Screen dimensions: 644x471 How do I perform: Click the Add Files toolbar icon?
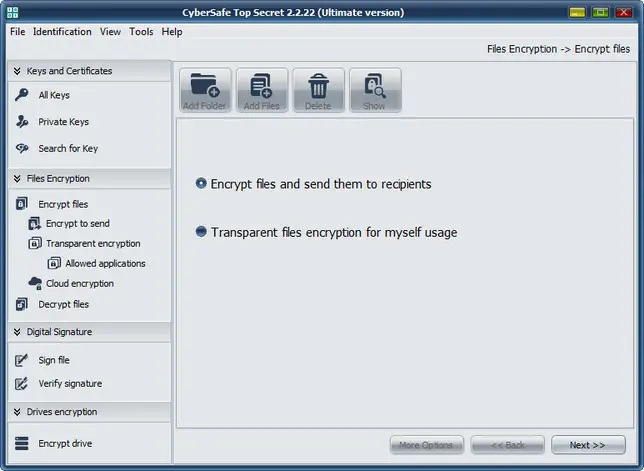coord(262,90)
